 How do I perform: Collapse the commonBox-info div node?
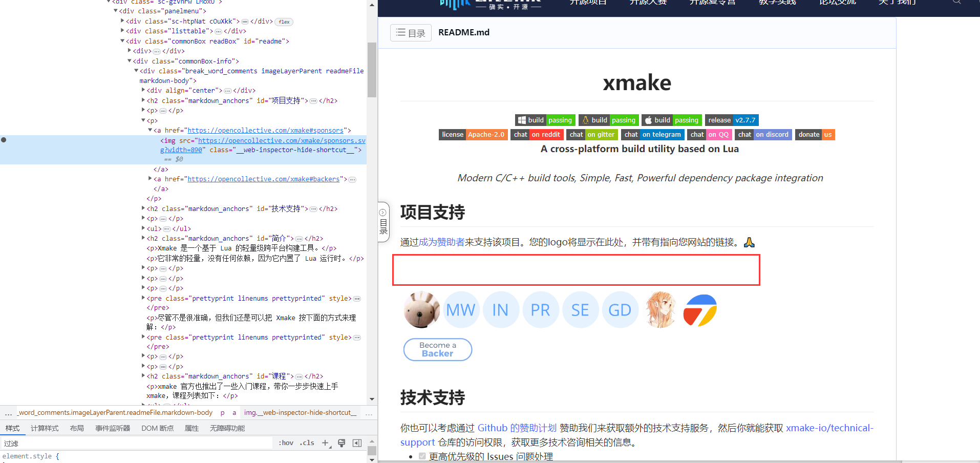[x=129, y=61]
